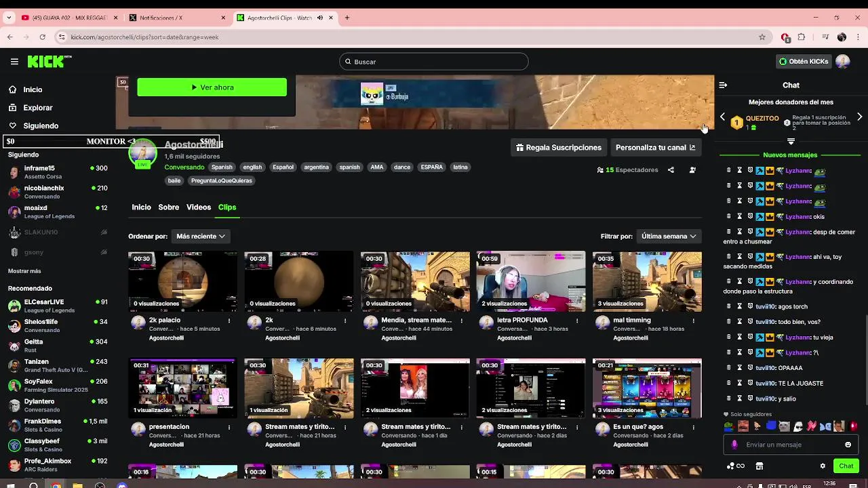The width and height of the screenshot is (868, 488).
Task: Click the user-settings icon next to share
Action: pos(692,170)
